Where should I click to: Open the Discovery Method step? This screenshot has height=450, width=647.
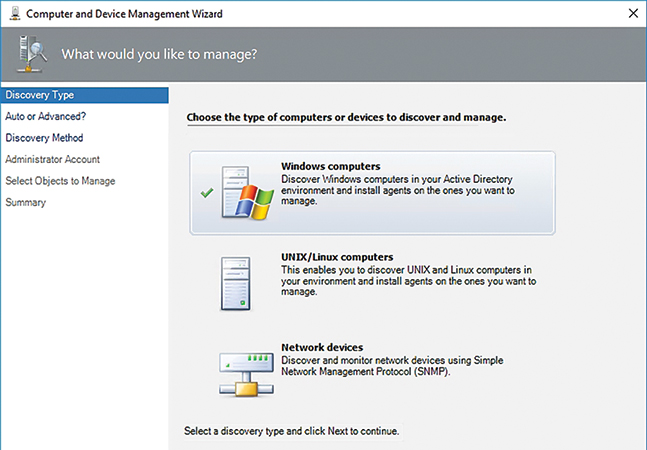44,138
